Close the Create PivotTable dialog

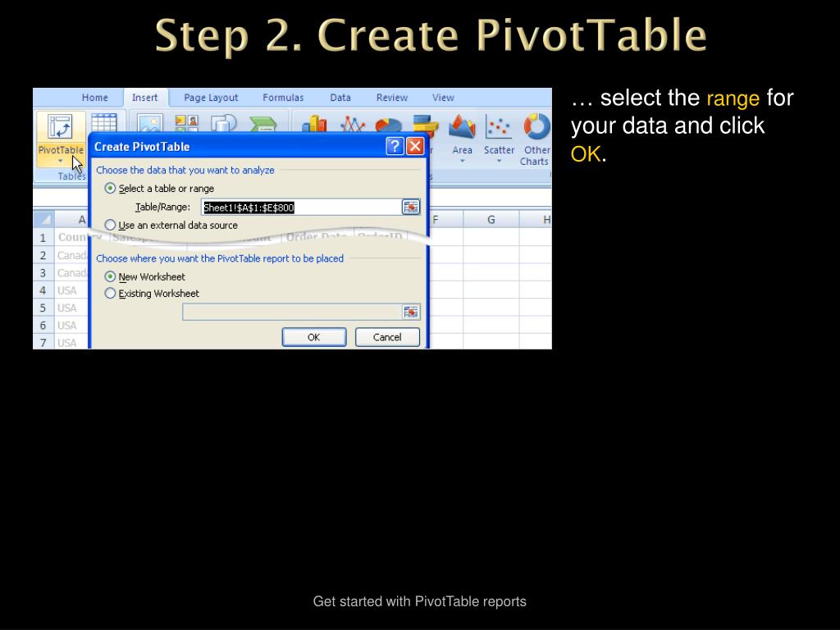point(415,146)
